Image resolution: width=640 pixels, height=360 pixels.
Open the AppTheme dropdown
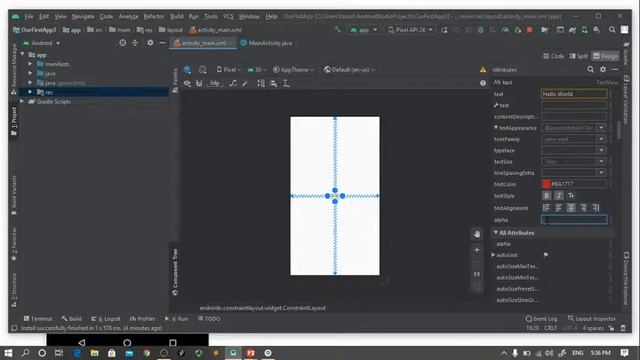(293, 70)
